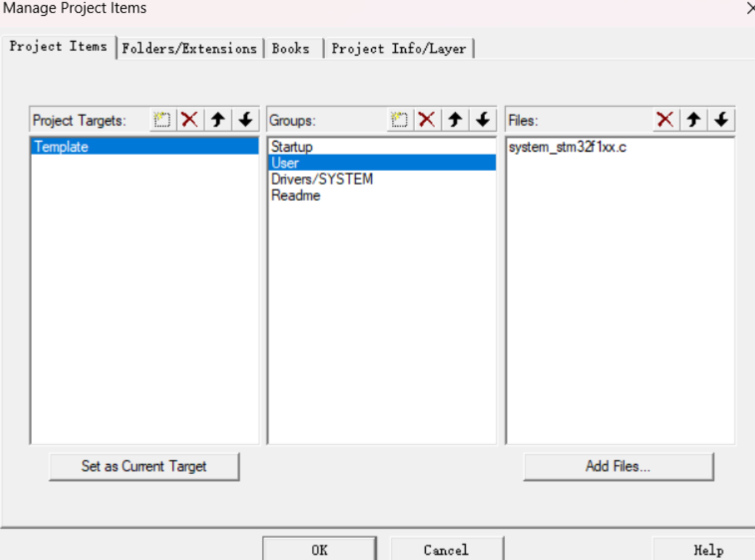Click the Add Files... button
This screenshot has height=560, width=755.
618,466
